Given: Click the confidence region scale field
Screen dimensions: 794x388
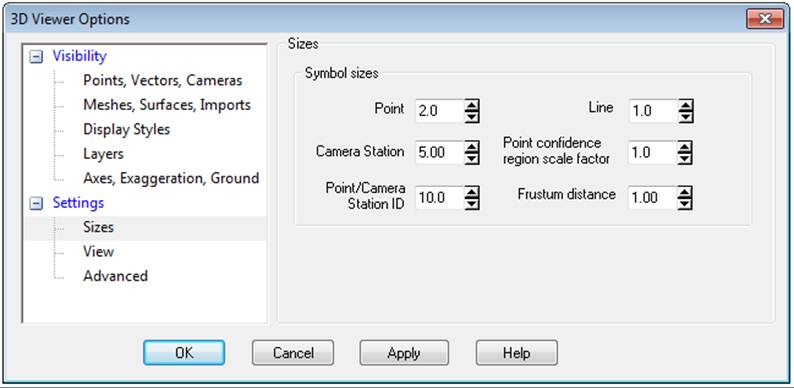Looking at the screenshot, I should [x=653, y=153].
